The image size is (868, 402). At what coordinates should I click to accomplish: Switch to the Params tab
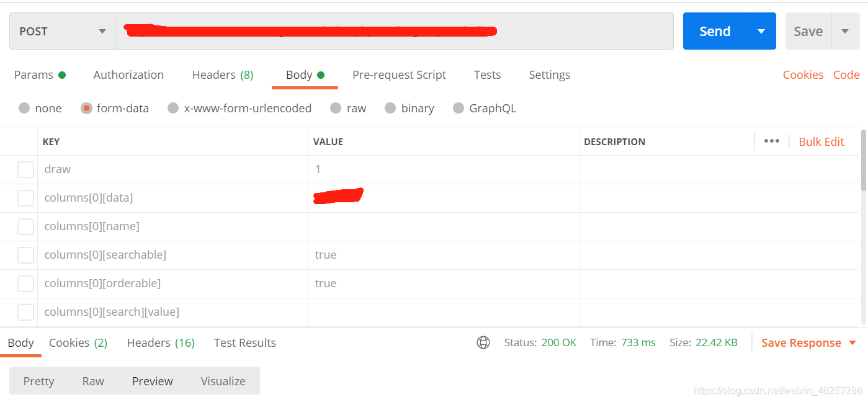point(40,75)
